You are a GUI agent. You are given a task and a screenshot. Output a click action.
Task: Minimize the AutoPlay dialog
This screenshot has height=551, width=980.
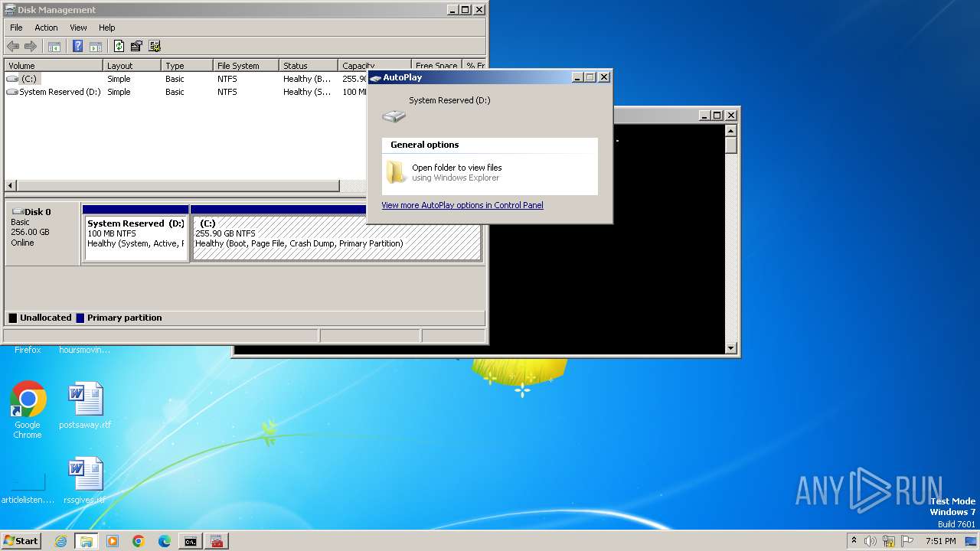pyautogui.click(x=577, y=77)
